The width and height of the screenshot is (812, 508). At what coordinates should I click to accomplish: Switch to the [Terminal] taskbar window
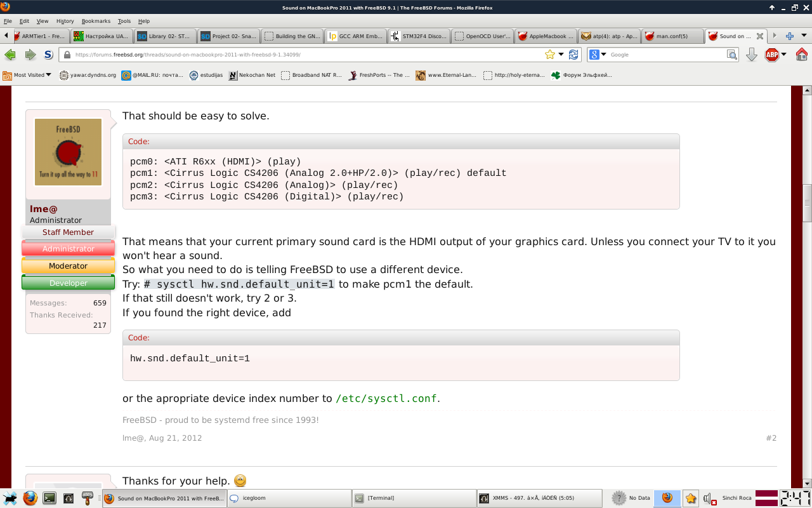414,498
